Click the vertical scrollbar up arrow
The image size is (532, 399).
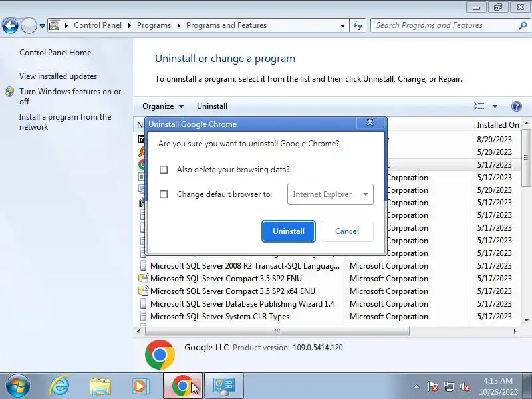[x=527, y=123]
